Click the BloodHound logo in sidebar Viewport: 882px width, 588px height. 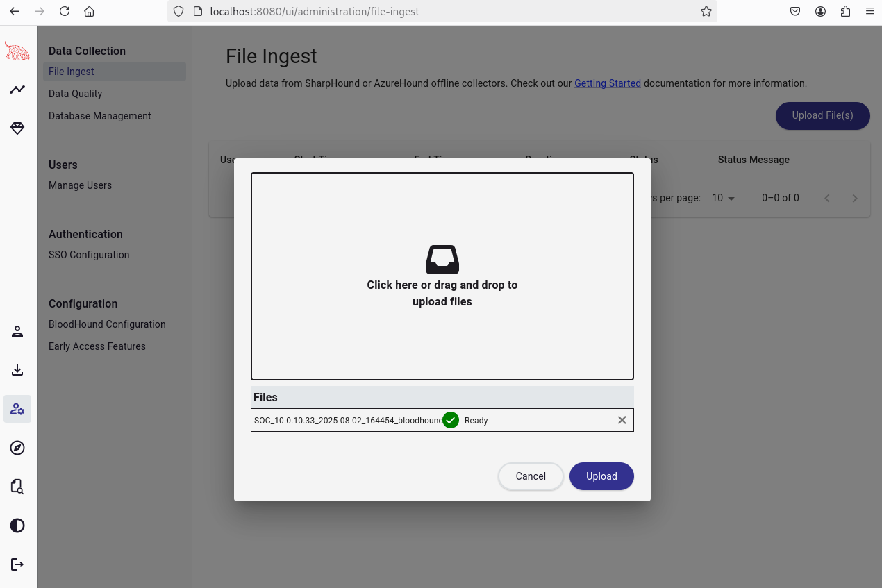(x=17, y=51)
